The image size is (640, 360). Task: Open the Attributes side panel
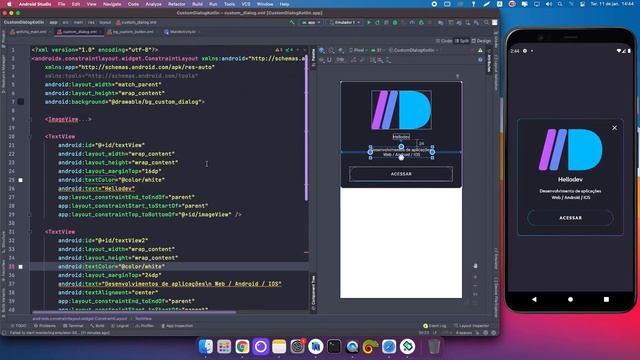489,61
